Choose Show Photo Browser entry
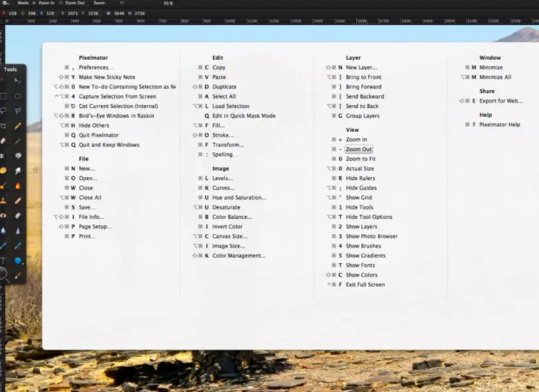 pos(372,236)
